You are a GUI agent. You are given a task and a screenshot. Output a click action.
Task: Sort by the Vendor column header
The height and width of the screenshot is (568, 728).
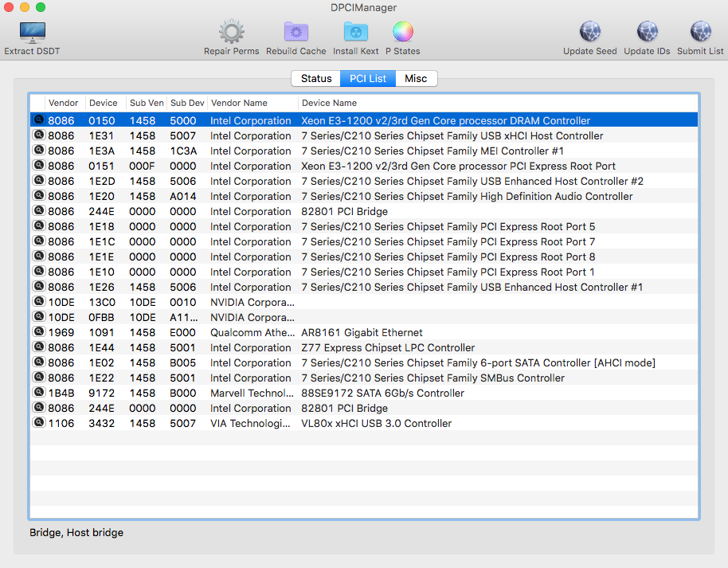click(x=64, y=103)
